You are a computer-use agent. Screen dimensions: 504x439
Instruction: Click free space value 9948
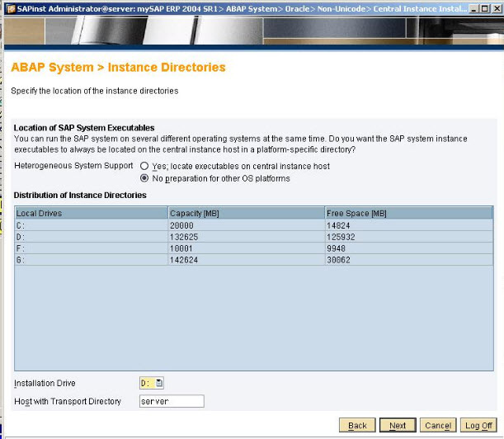pos(336,248)
